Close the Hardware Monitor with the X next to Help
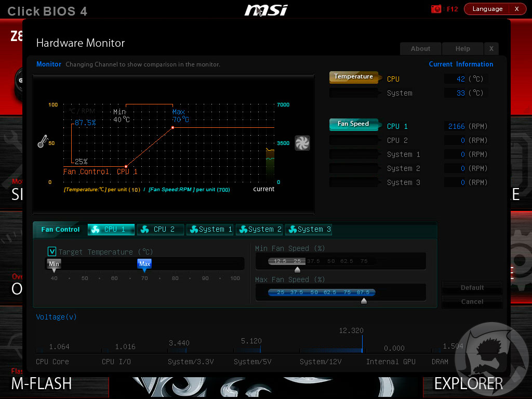The width and height of the screenshot is (532, 399). (491, 48)
